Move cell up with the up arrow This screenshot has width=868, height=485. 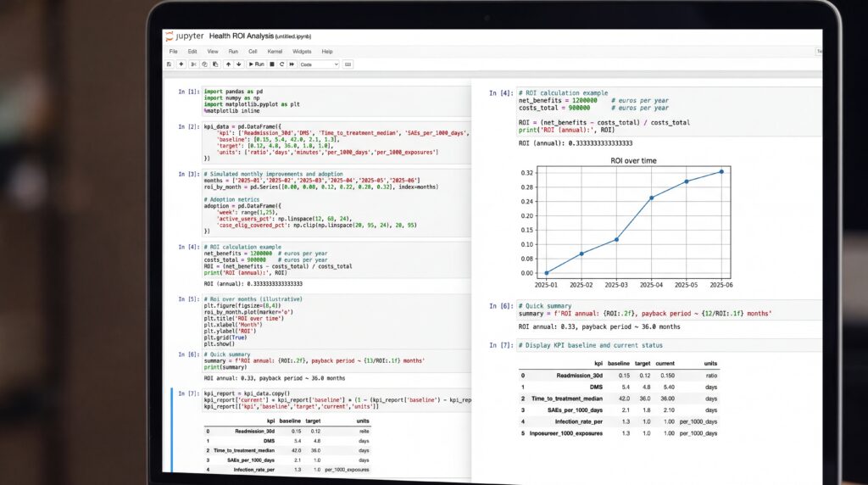click(x=228, y=64)
